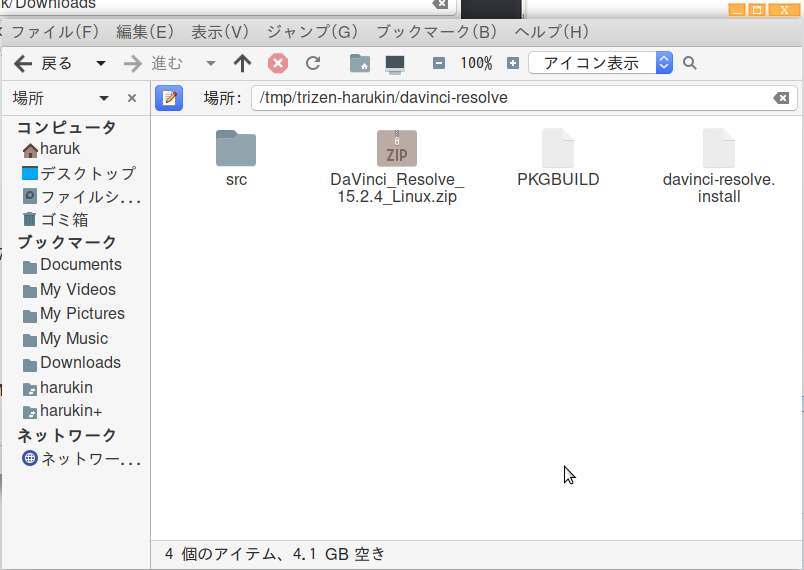The width and height of the screenshot is (804, 570).
Task: Stop loading with the red X icon
Action: [278, 64]
